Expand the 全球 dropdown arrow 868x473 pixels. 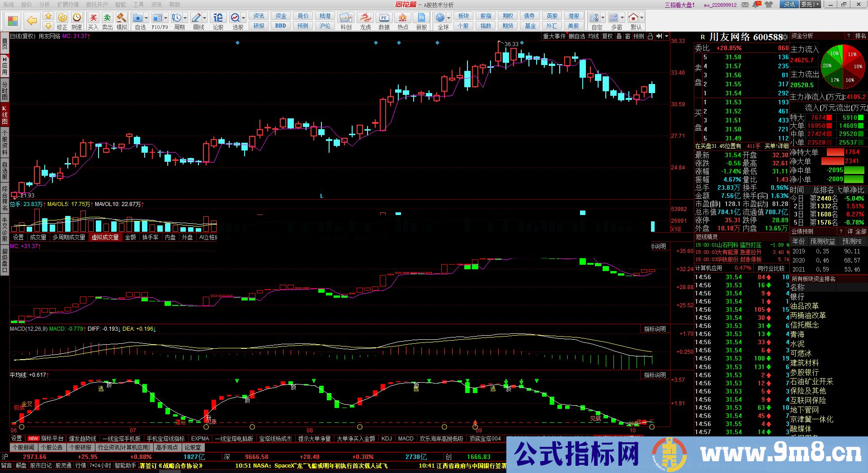448,18
